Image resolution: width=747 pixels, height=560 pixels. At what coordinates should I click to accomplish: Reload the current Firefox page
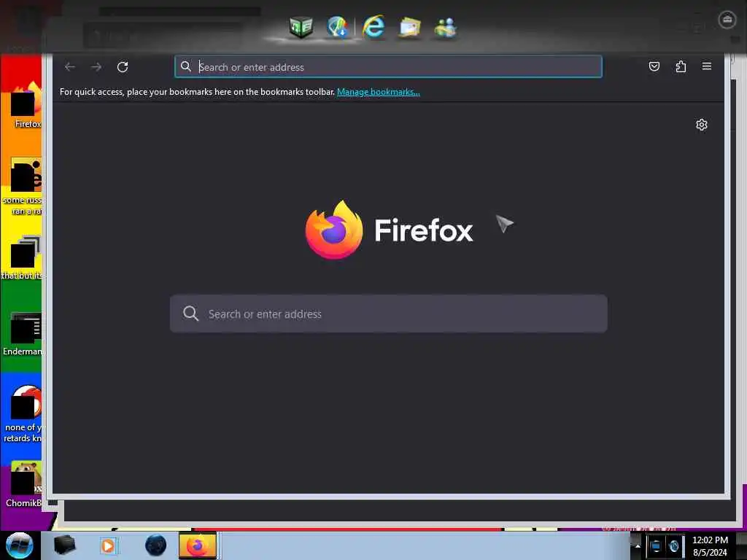coord(123,67)
